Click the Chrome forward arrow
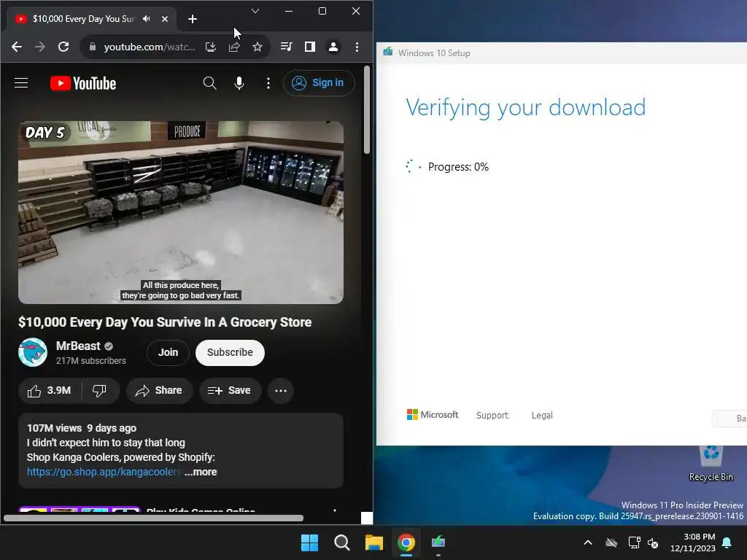 (40, 47)
